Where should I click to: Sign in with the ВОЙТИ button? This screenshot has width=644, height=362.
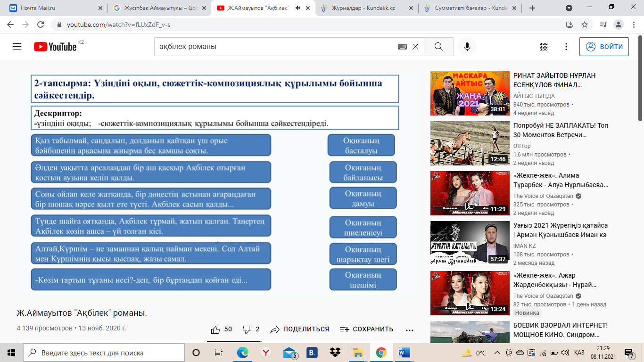tap(604, 47)
